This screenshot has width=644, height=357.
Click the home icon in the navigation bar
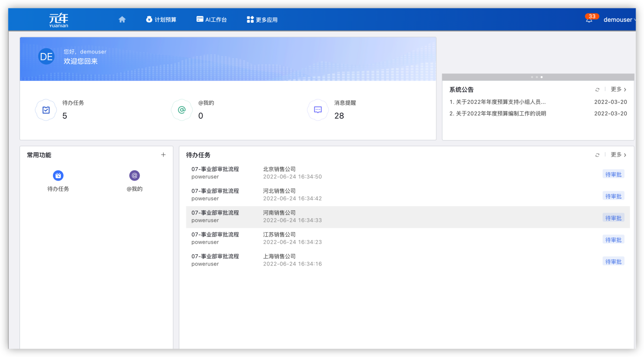[122, 19]
